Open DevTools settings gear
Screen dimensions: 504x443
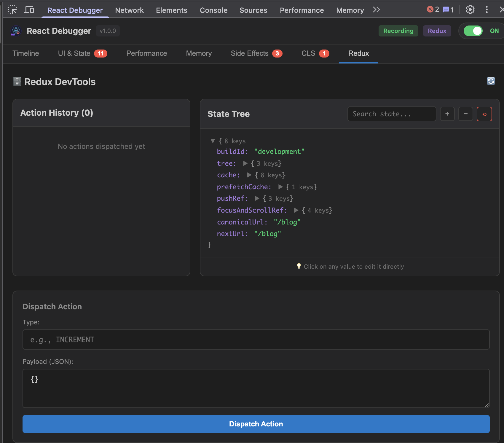[x=470, y=9]
